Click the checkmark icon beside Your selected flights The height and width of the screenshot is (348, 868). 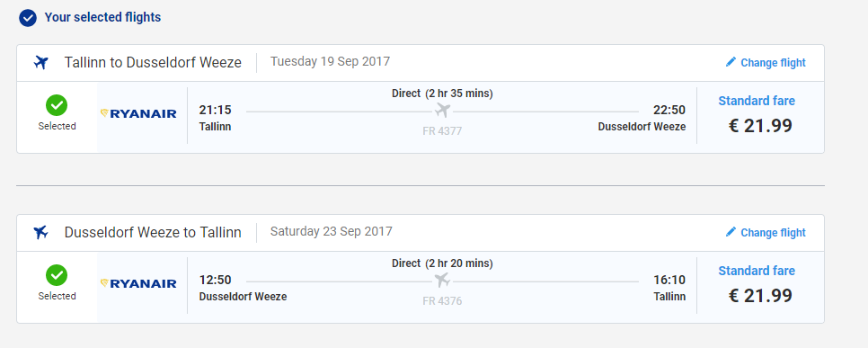pos(28,18)
